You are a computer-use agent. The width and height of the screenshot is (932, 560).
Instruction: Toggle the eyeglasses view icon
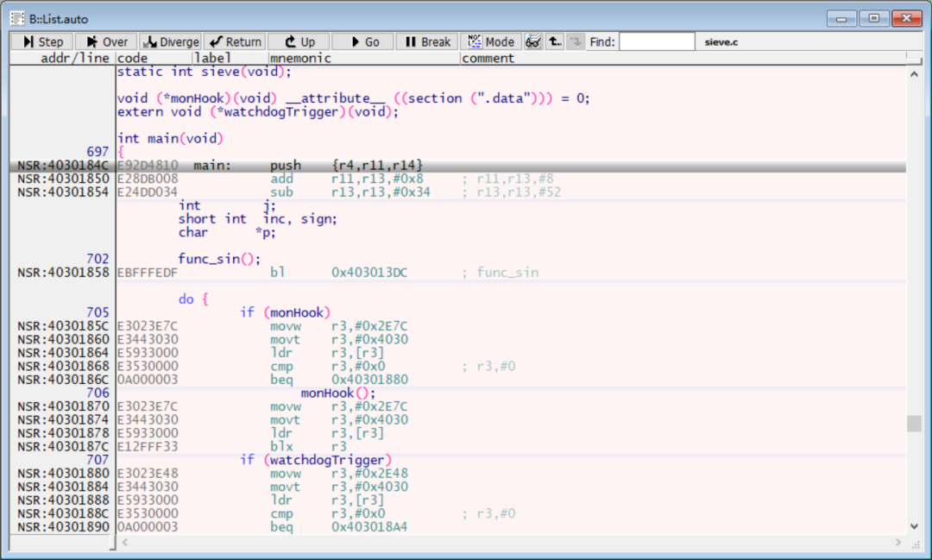[x=533, y=41]
